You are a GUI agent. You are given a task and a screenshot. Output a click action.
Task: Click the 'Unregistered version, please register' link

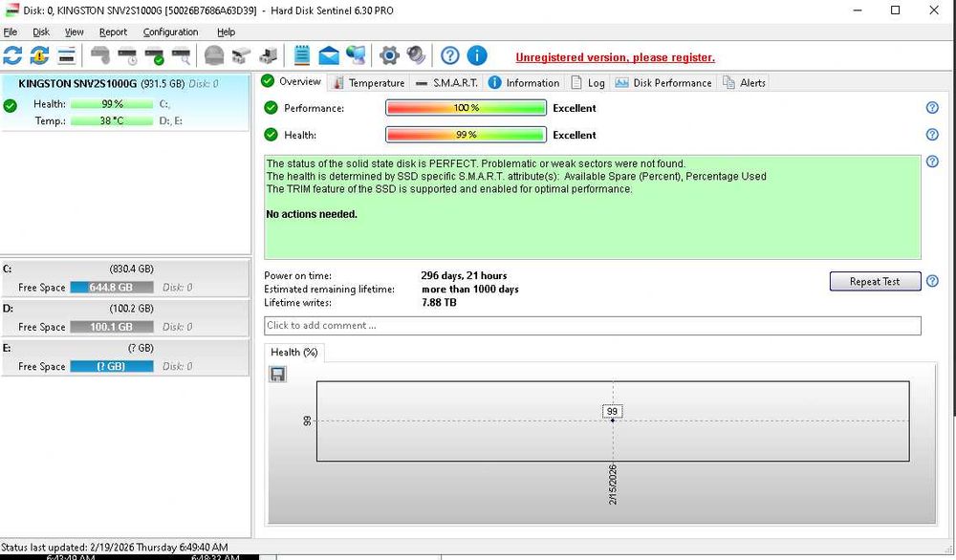point(615,57)
